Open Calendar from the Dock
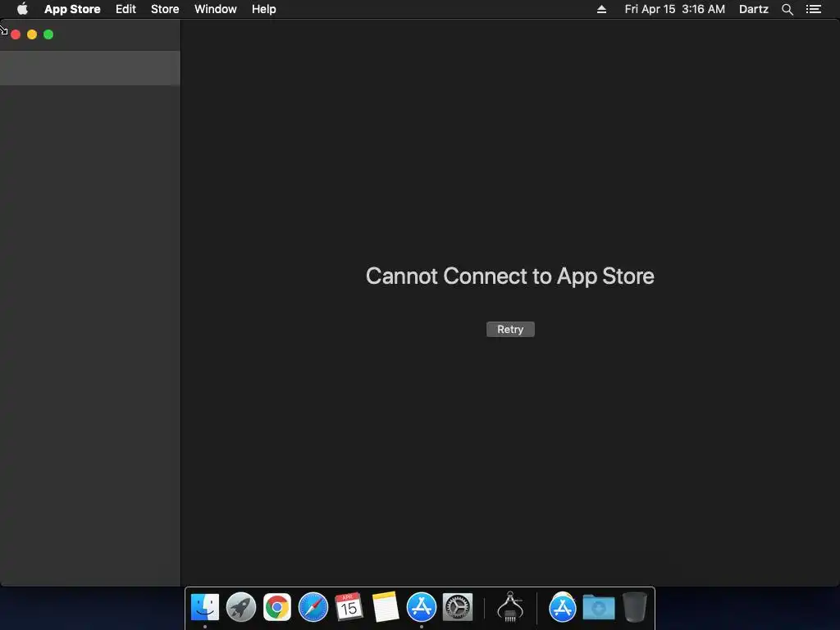840x630 pixels. pos(349,607)
